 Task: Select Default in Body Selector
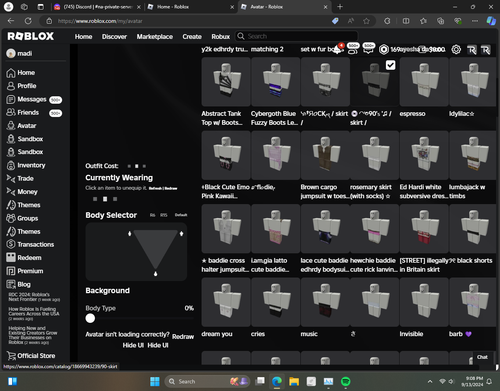point(181,215)
